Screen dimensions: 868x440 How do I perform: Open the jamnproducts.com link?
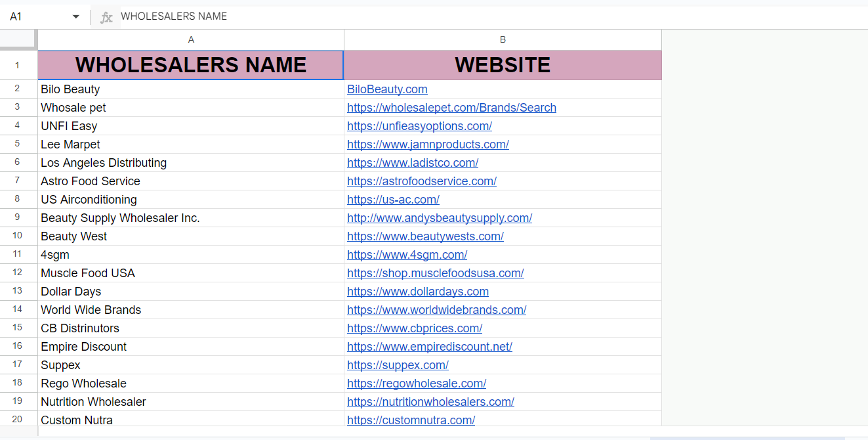click(428, 144)
